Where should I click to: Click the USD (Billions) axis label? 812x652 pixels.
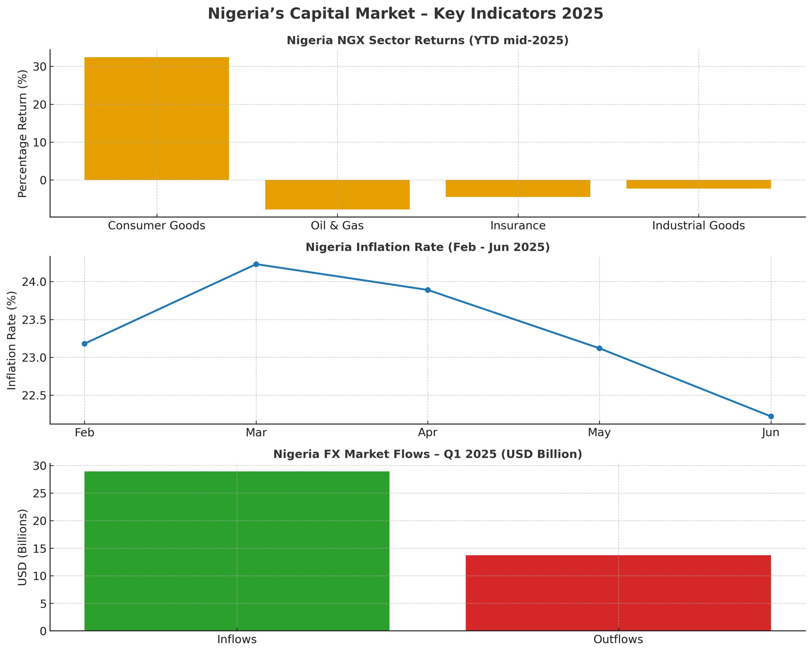(x=23, y=547)
